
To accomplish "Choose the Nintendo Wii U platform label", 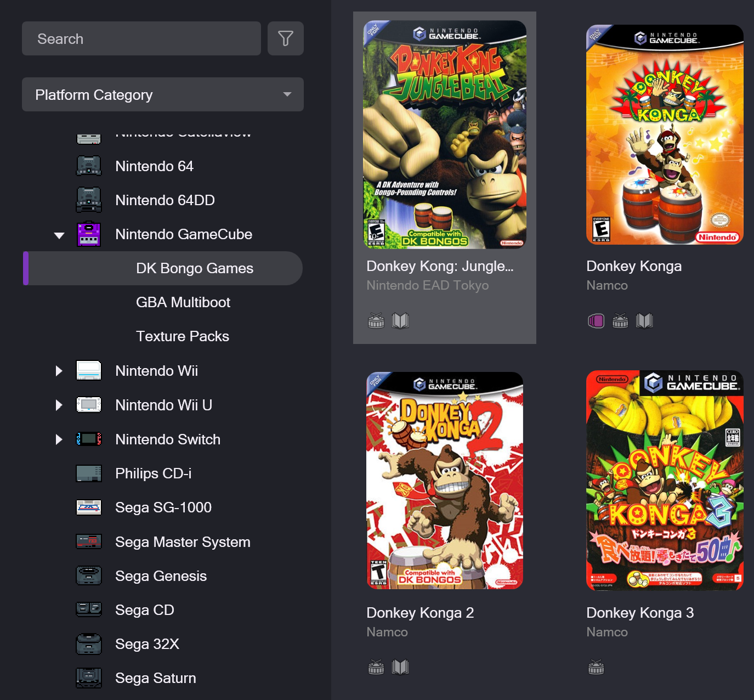I will coord(164,405).
